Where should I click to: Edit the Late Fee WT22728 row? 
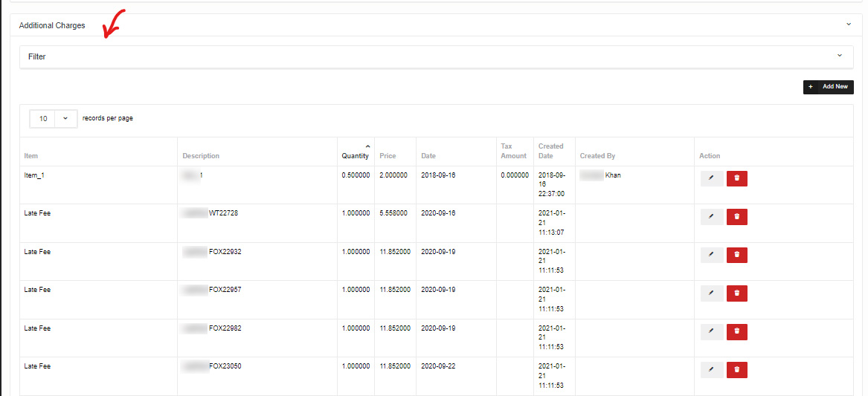pos(711,217)
